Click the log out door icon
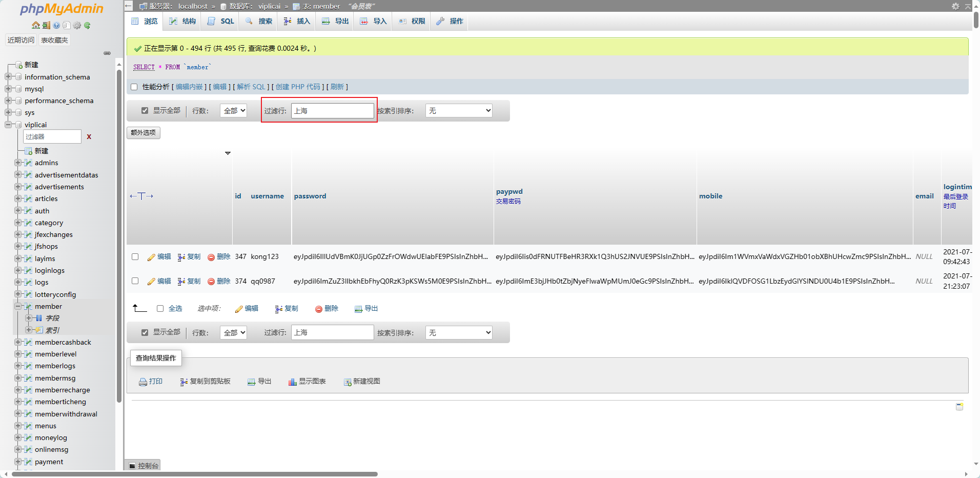This screenshot has width=980, height=478. [x=46, y=25]
